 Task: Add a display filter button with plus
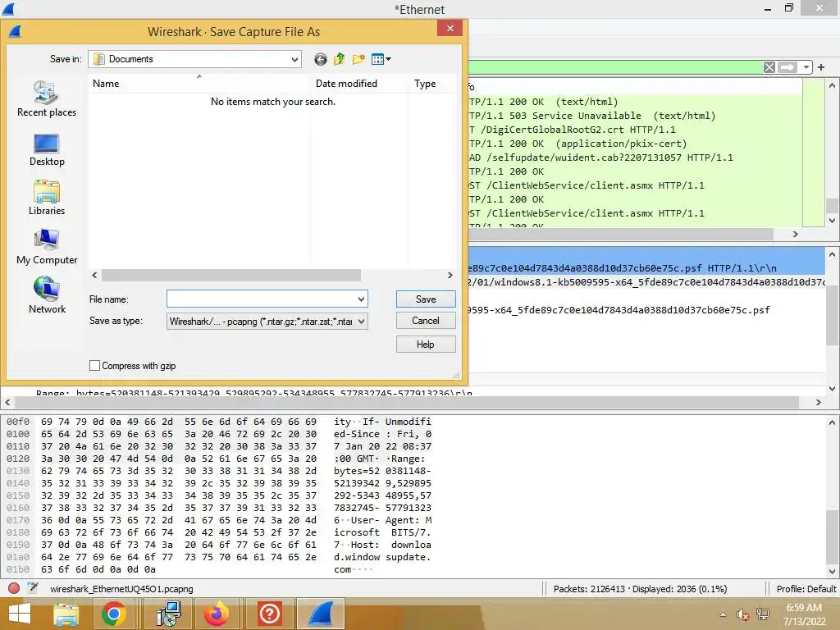[820, 67]
